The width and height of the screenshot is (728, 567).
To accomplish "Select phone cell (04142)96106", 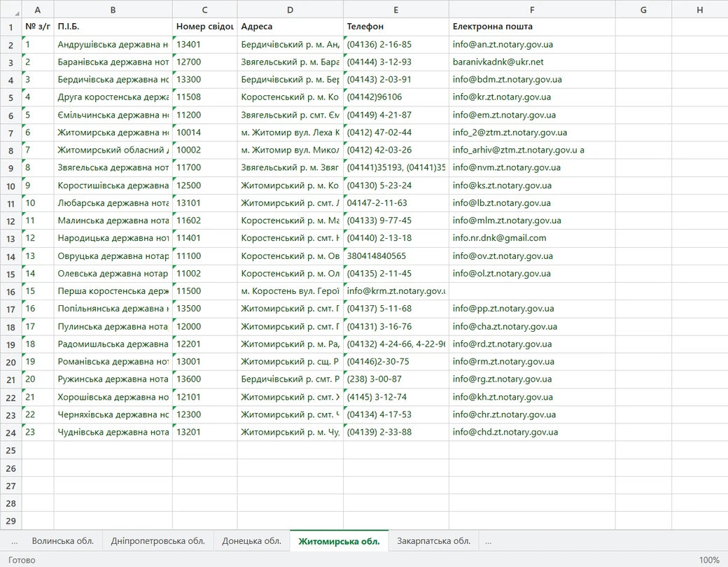I will pyautogui.click(x=396, y=97).
